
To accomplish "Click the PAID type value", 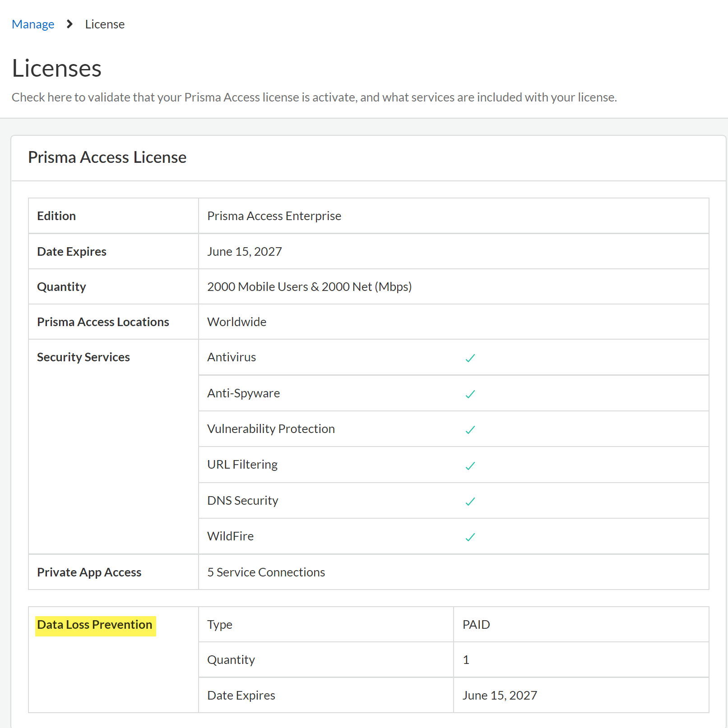I will [476, 625].
